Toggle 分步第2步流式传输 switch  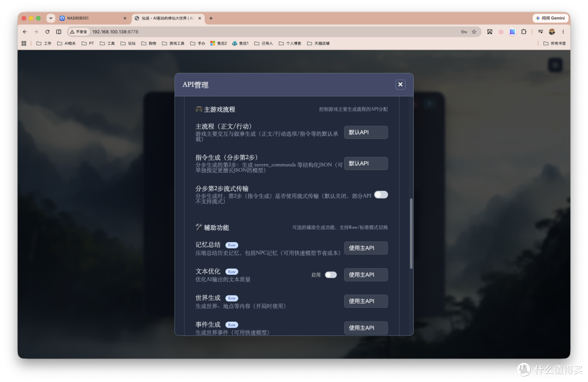pyautogui.click(x=381, y=195)
